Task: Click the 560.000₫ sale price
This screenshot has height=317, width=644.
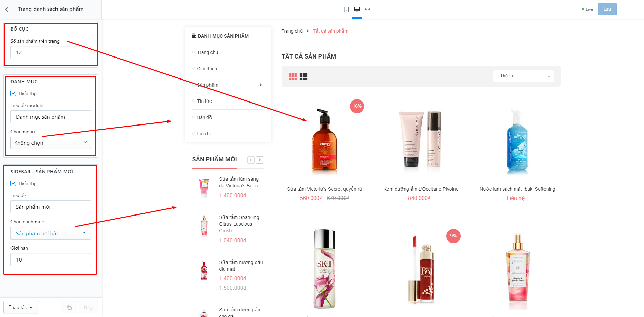Action: point(311,198)
